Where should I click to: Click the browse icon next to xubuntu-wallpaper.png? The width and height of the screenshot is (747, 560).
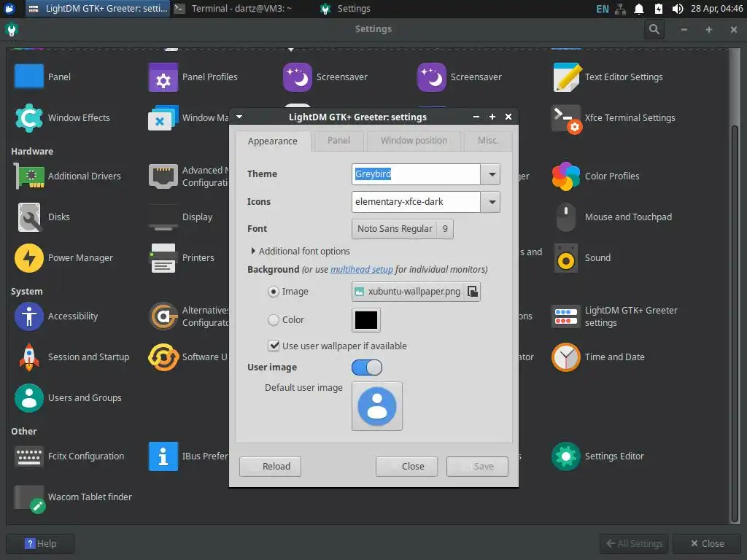[473, 292]
